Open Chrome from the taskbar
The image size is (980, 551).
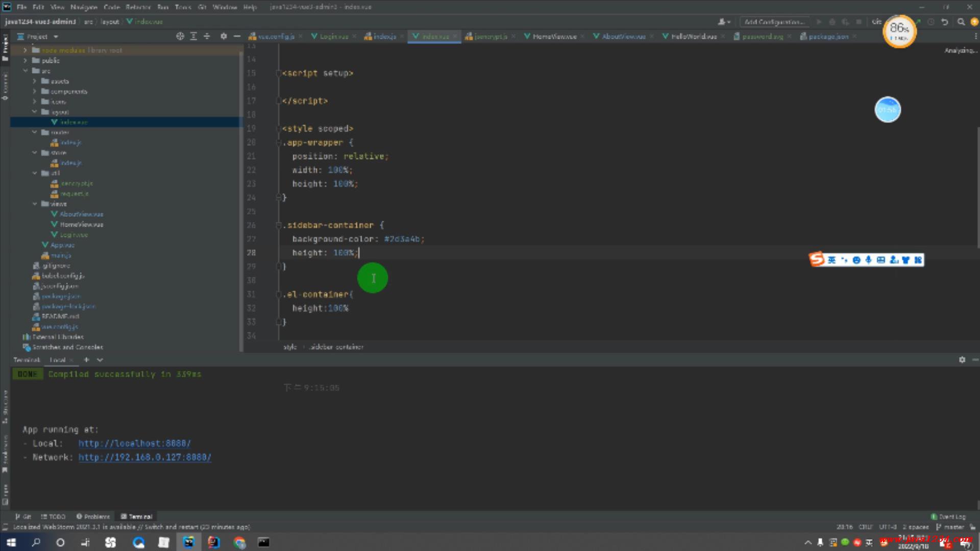click(239, 542)
